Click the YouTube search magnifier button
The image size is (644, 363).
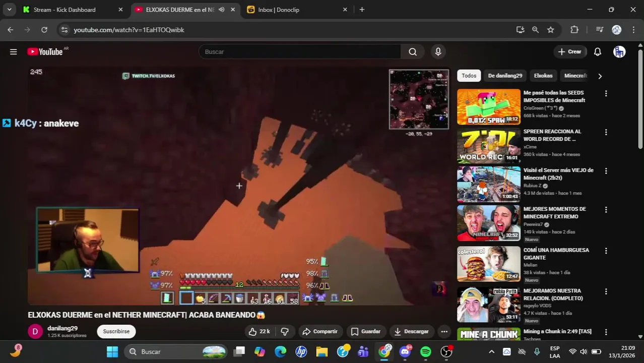[413, 52]
